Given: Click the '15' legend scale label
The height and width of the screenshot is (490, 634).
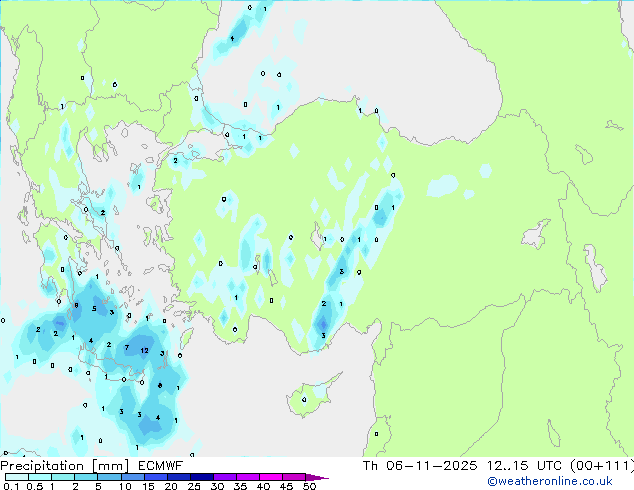Looking at the screenshot, I should click(x=148, y=486).
